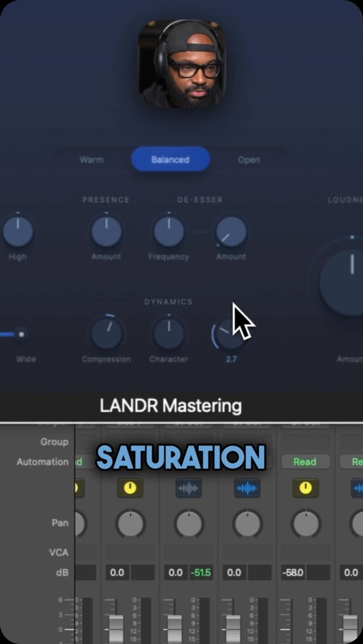Click the blue waveform icon left of the -58.0 channel

point(247,488)
